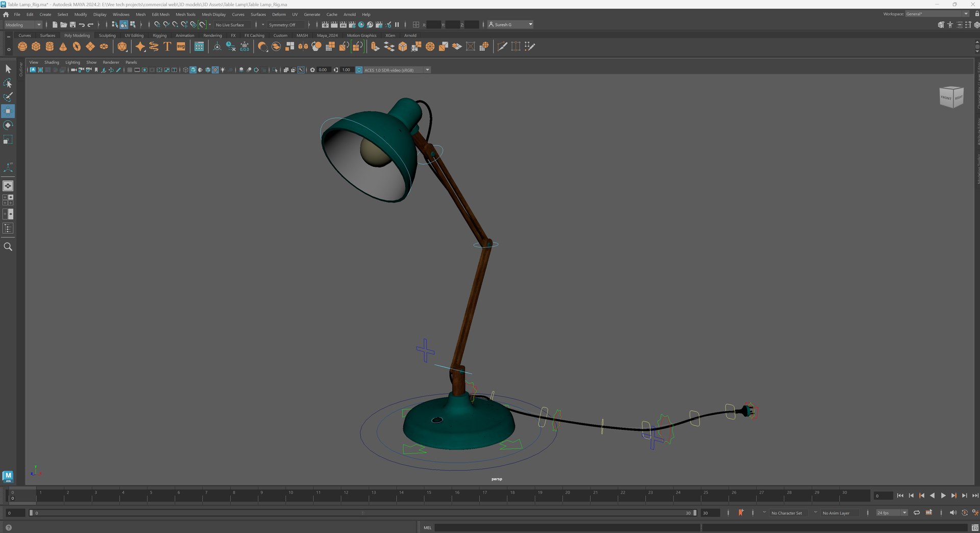Open the Workspace General dropdown
Image resolution: width=980 pixels, height=533 pixels.
coord(937,14)
